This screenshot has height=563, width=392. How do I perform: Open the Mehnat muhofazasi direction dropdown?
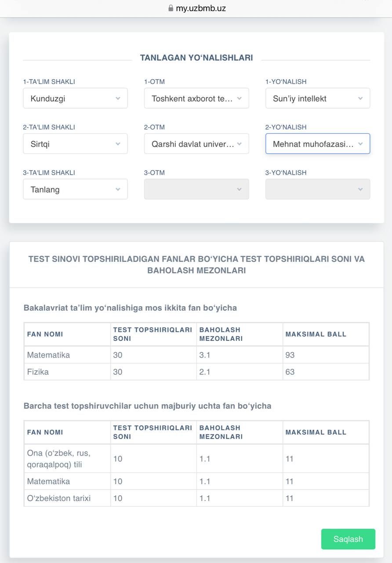(x=317, y=144)
